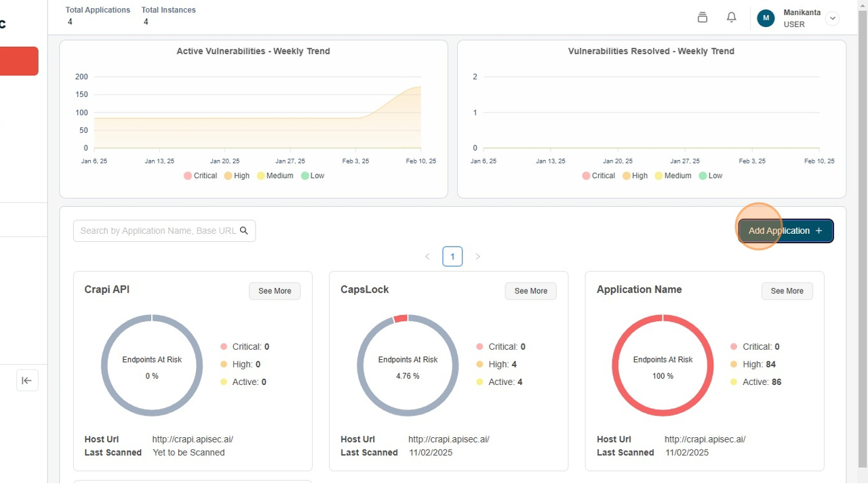Click the application search input field
The height and width of the screenshot is (488, 868).
(157, 230)
